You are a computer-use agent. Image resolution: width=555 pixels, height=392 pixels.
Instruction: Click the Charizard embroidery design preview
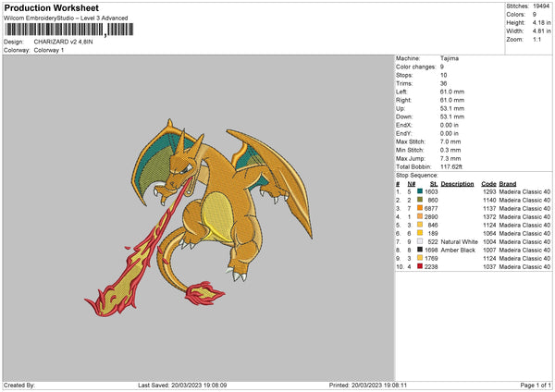tap(198, 217)
